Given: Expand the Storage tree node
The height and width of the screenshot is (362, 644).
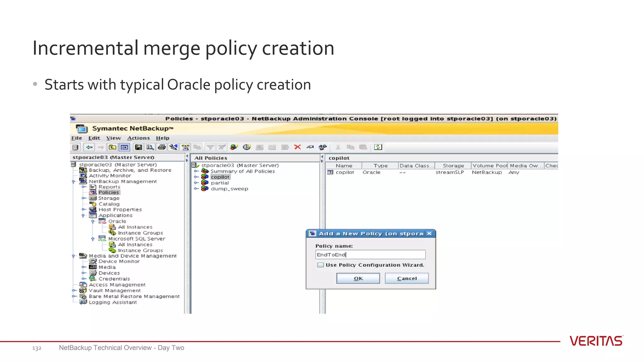Looking at the screenshot, I should pyautogui.click(x=84, y=198).
